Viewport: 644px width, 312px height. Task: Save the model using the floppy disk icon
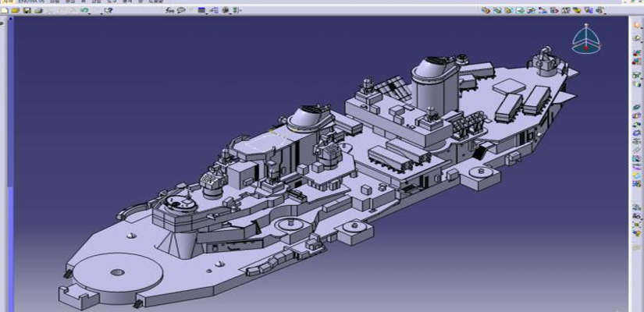pyautogui.click(x=27, y=10)
